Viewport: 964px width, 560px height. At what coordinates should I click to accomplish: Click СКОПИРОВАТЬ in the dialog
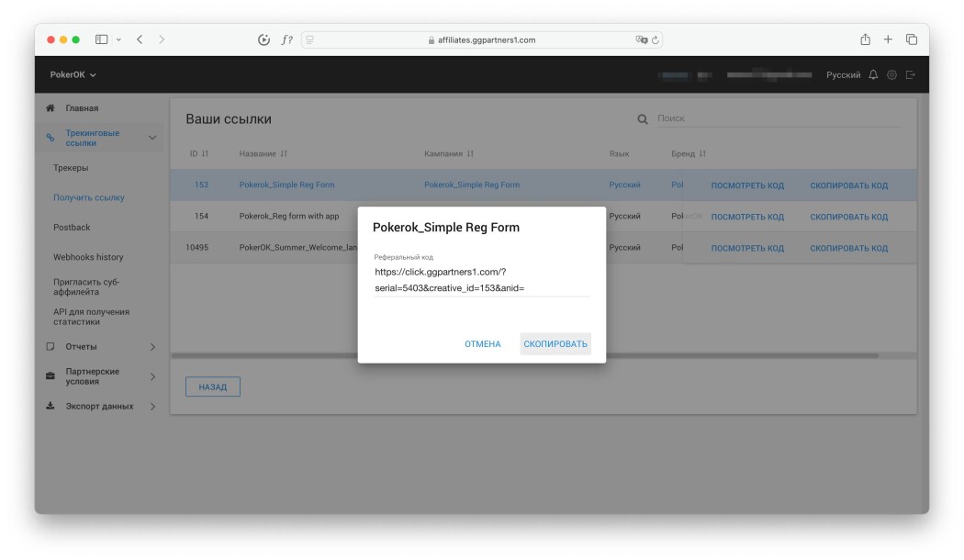pyautogui.click(x=555, y=344)
